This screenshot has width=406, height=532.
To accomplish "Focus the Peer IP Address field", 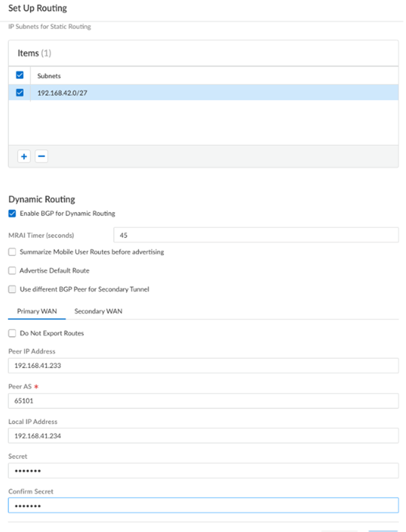I will (204, 365).
